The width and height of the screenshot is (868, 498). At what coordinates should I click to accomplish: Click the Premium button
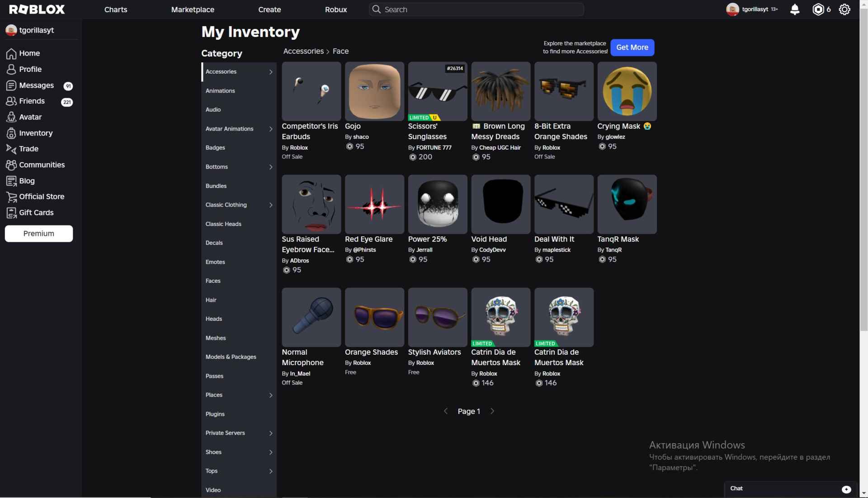[39, 234]
